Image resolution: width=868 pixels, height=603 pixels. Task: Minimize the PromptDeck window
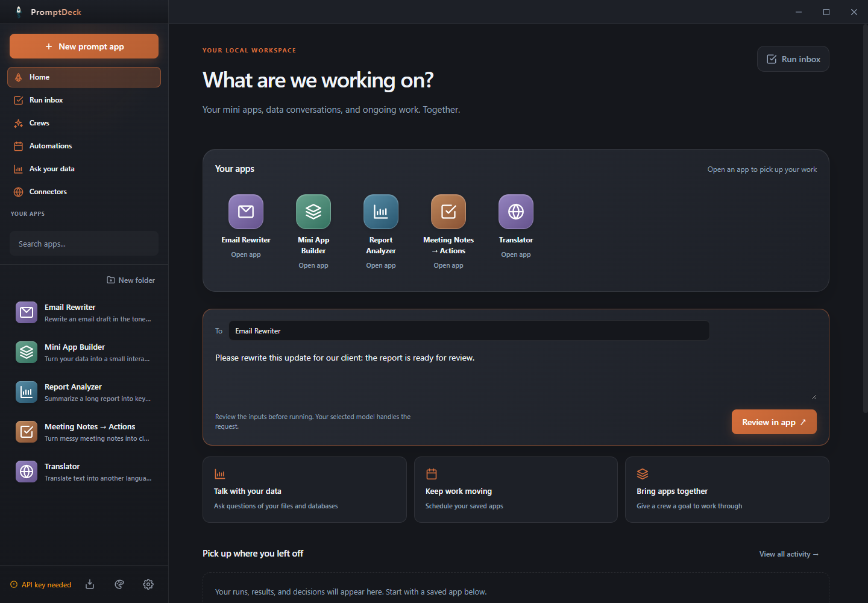tap(799, 12)
